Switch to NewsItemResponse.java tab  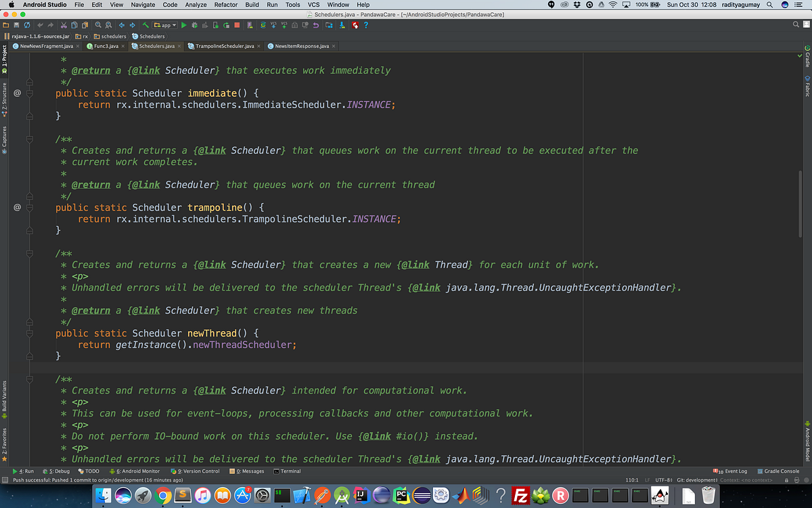[302, 46]
